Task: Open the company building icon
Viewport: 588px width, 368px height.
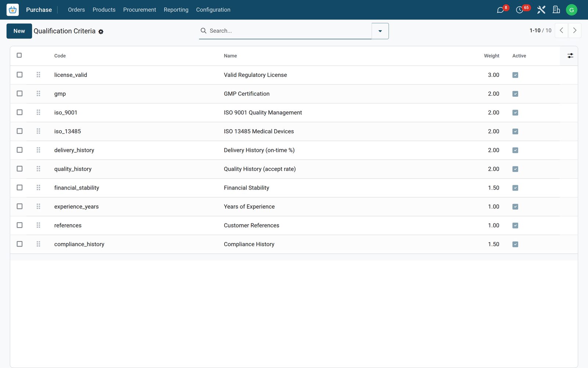Action: (556, 10)
